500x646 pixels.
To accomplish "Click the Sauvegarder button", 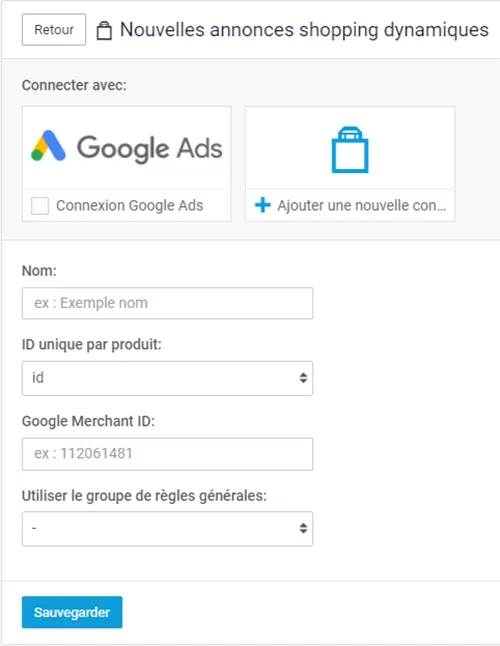I will click(72, 612).
